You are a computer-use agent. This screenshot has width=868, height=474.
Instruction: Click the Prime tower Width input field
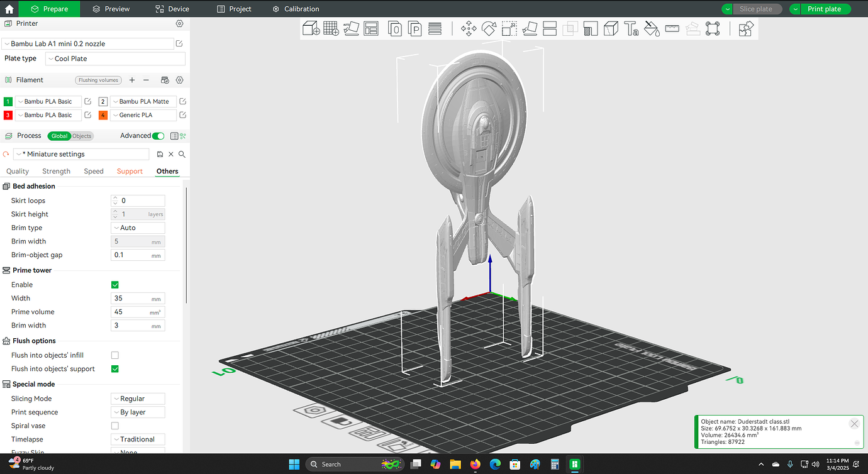(x=138, y=298)
